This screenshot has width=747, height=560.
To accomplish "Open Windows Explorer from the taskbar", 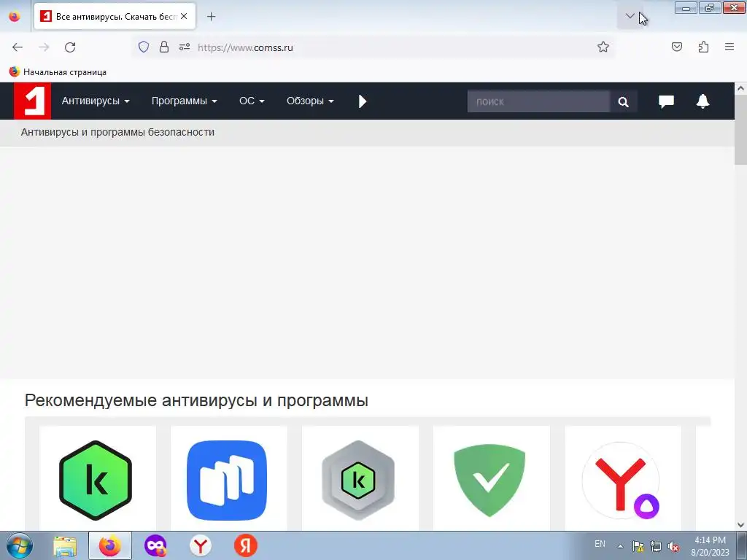I will click(x=65, y=546).
